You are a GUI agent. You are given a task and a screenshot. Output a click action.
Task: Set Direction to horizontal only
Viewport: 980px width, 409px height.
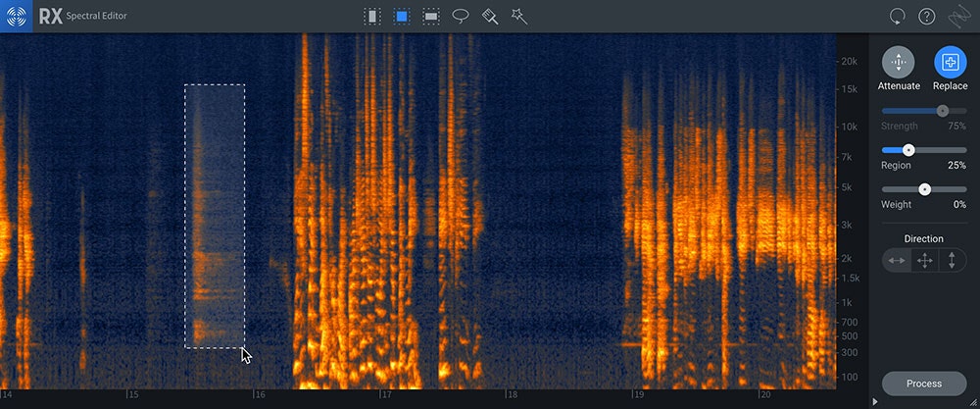pos(897,260)
